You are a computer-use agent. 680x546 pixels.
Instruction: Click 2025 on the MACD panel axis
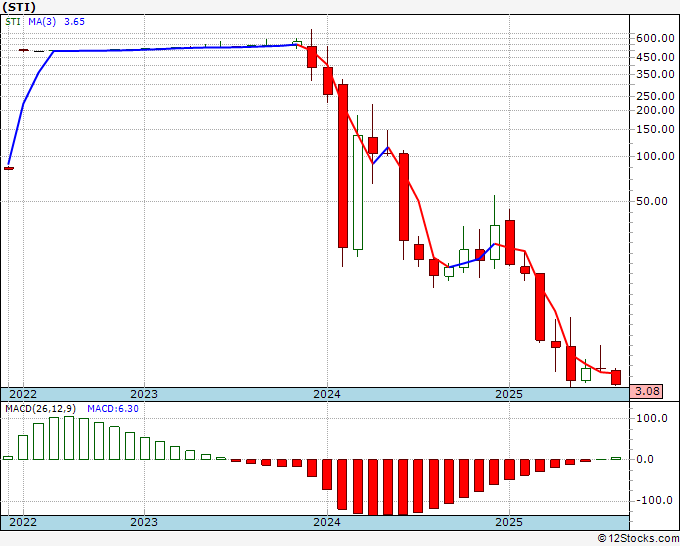coord(509,522)
